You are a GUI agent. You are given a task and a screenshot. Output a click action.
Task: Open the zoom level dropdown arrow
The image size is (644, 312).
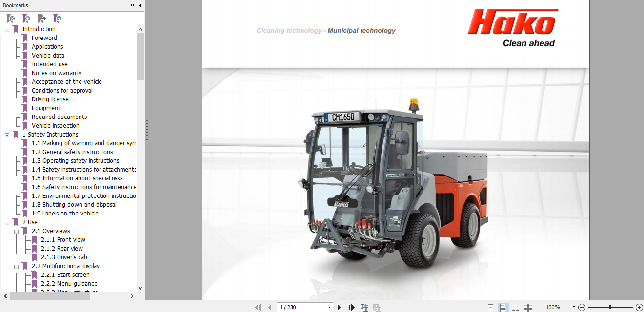click(574, 307)
